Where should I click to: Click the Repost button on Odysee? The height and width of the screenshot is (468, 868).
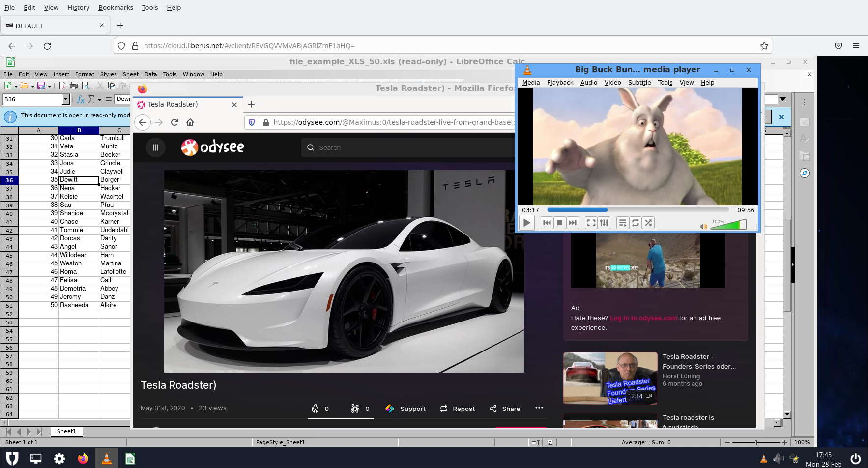tap(457, 409)
